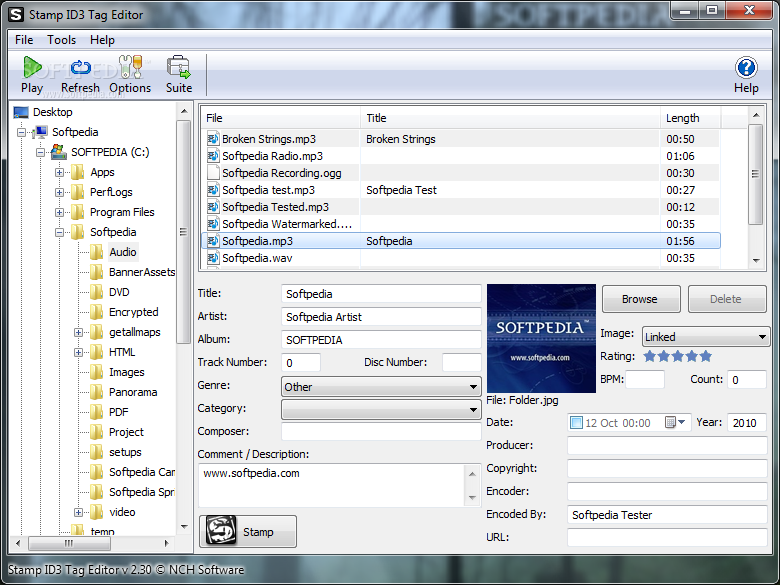This screenshot has width=780, height=585.
Task: Open the Tools menu
Action: tap(61, 40)
